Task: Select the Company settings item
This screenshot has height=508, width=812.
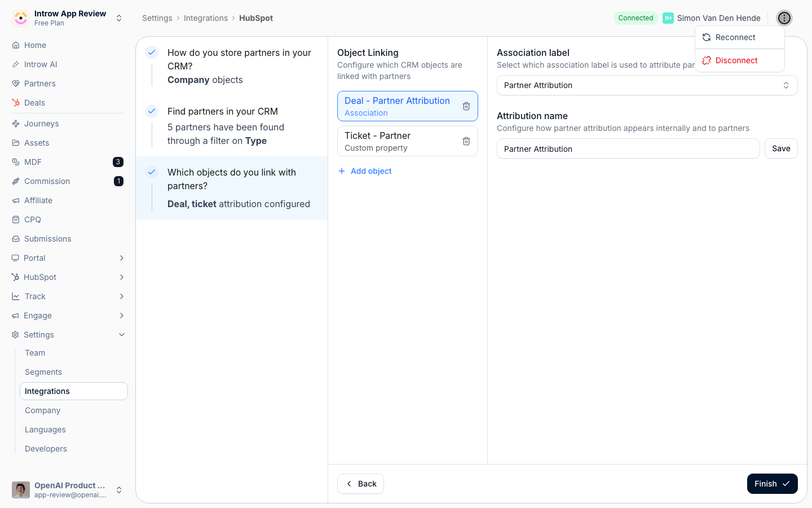Action: (x=74, y=410)
